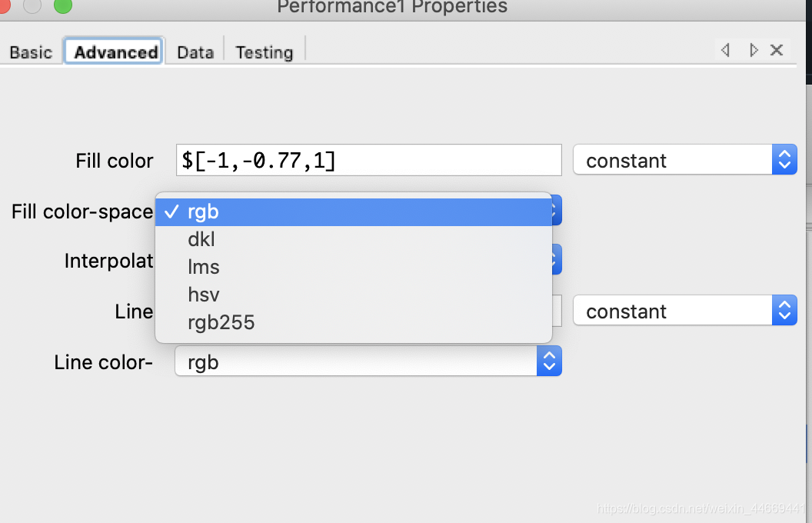The width and height of the screenshot is (812, 523).
Task: Open the Data tab
Action: (x=195, y=52)
